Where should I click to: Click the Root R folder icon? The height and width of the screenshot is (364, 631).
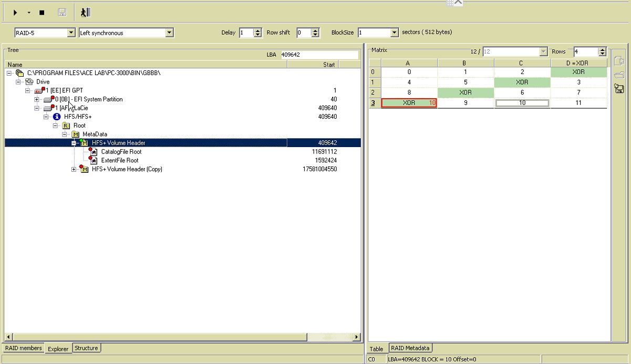(x=66, y=126)
